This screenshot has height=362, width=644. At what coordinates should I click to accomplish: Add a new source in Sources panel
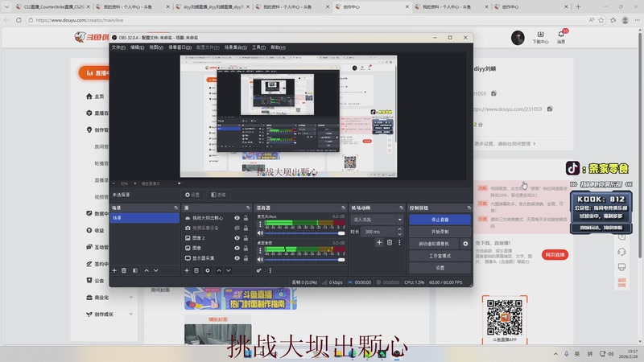point(187,270)
